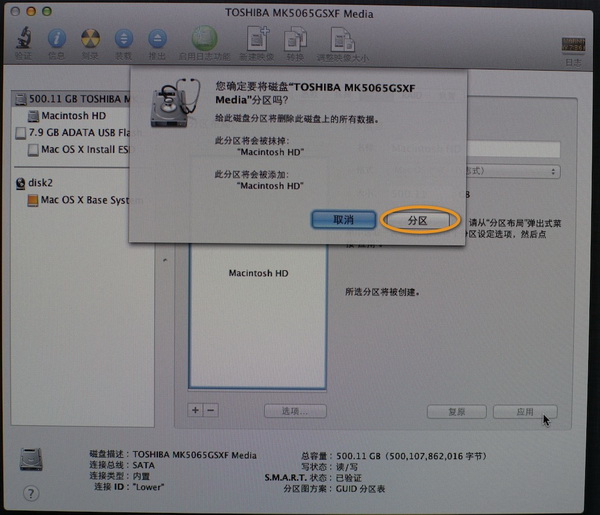Click the 刻录 burn disc icon
The image size is (600, 515).
pyautogui.click(x=90, y=38)
